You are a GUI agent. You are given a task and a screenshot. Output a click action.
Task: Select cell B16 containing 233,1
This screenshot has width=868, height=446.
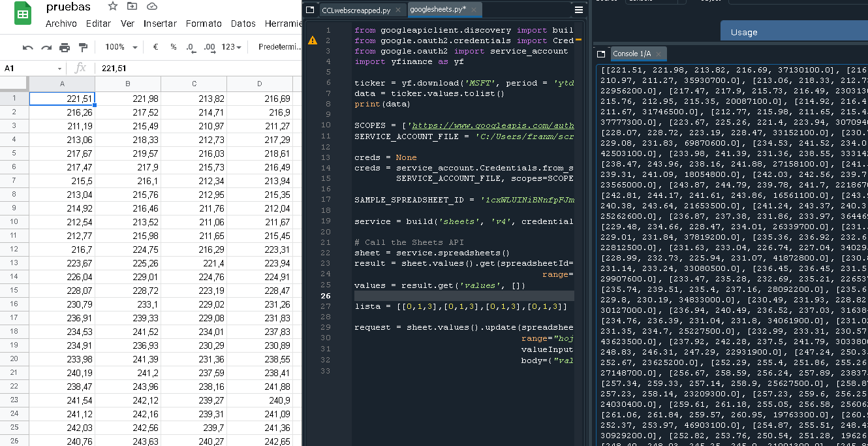point(128,304)
